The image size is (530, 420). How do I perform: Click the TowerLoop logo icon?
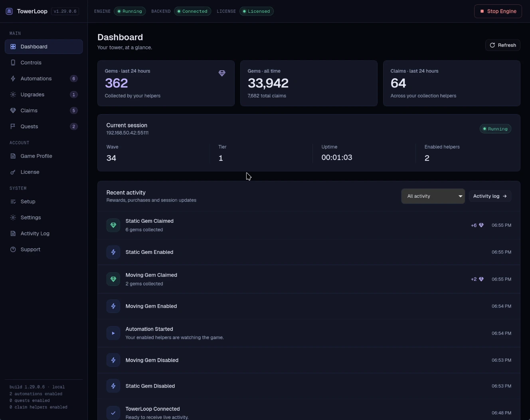[9, 11]
